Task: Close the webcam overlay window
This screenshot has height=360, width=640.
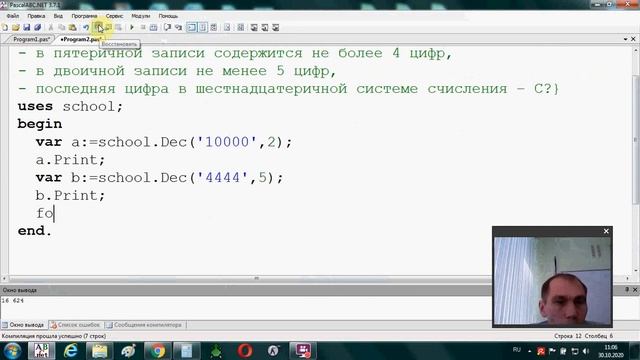Action: (606, 231)
